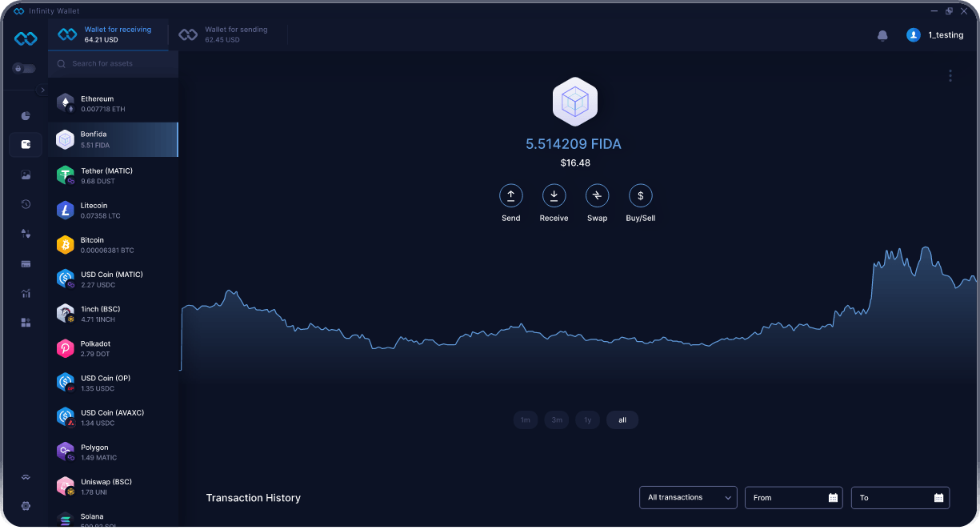
Task: Click 0.00006381 BTC balance text
Action: [x=107, y=251]
